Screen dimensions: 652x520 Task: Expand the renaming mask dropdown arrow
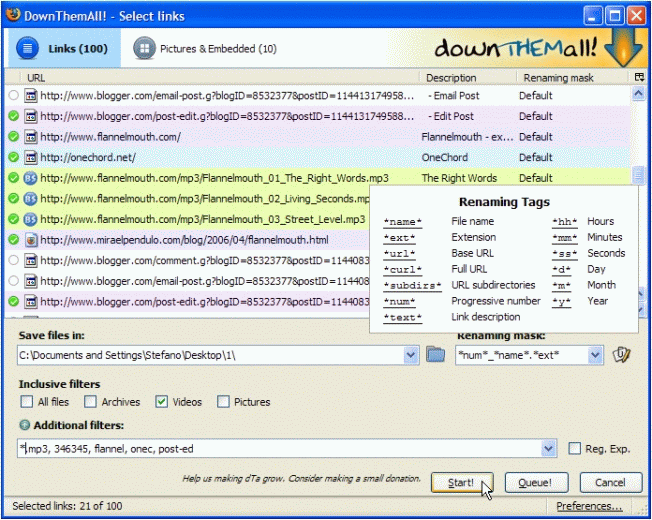[x=595, y=355]
